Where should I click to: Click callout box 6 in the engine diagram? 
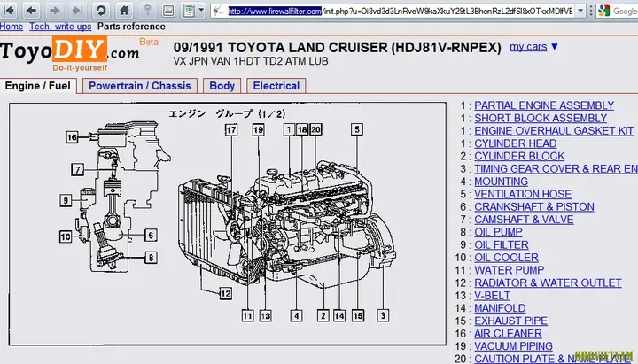pyautogui.click(x=151, y=235)
